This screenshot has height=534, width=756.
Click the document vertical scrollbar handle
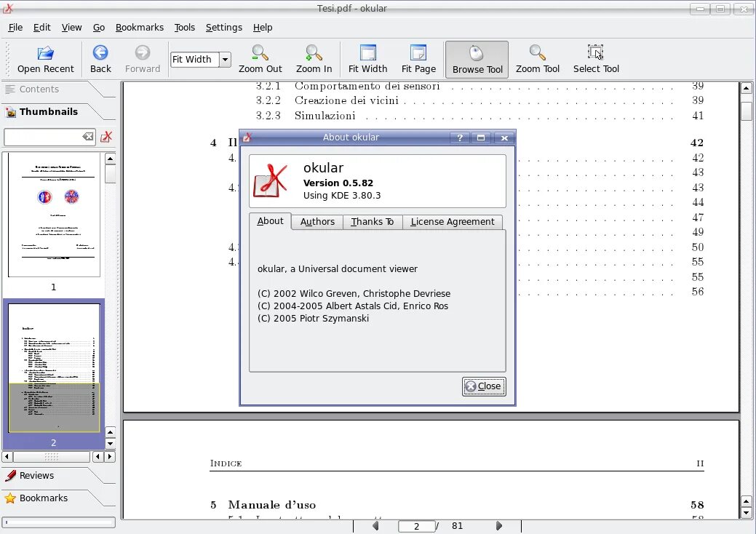point(747,111)
